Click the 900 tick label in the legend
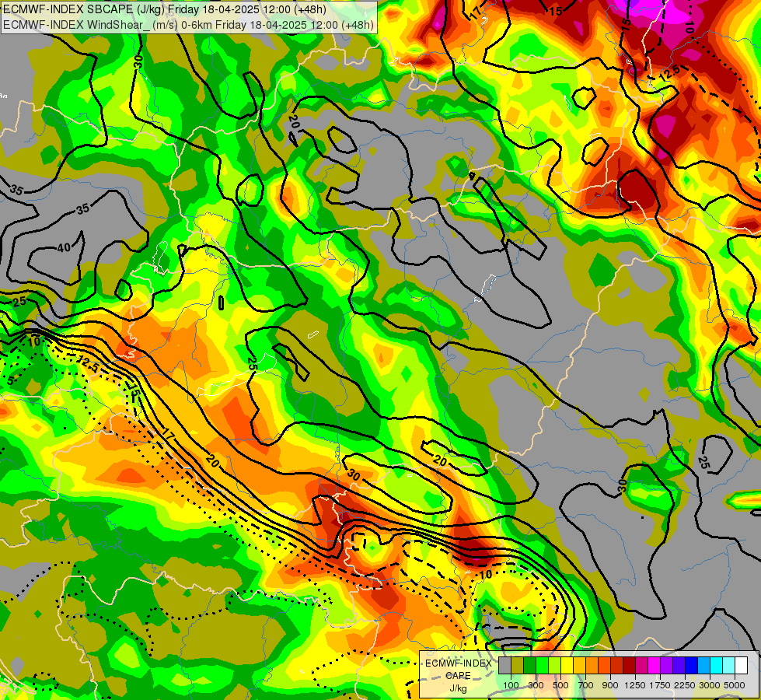 [x=610, y=685]
